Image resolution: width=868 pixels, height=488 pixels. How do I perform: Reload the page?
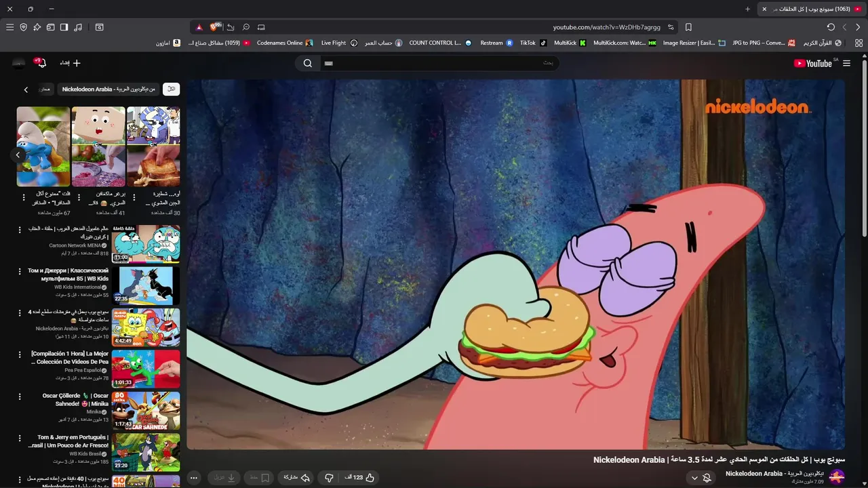pos(831,27)
